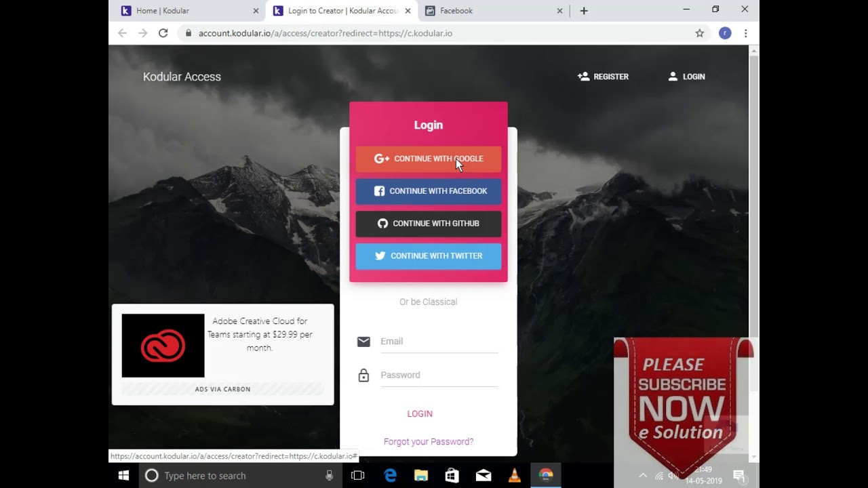The width and height of the screenshot is (868, 488).
Task: Open the Mail app on taskbar
Action: click(x=484, y=476)
